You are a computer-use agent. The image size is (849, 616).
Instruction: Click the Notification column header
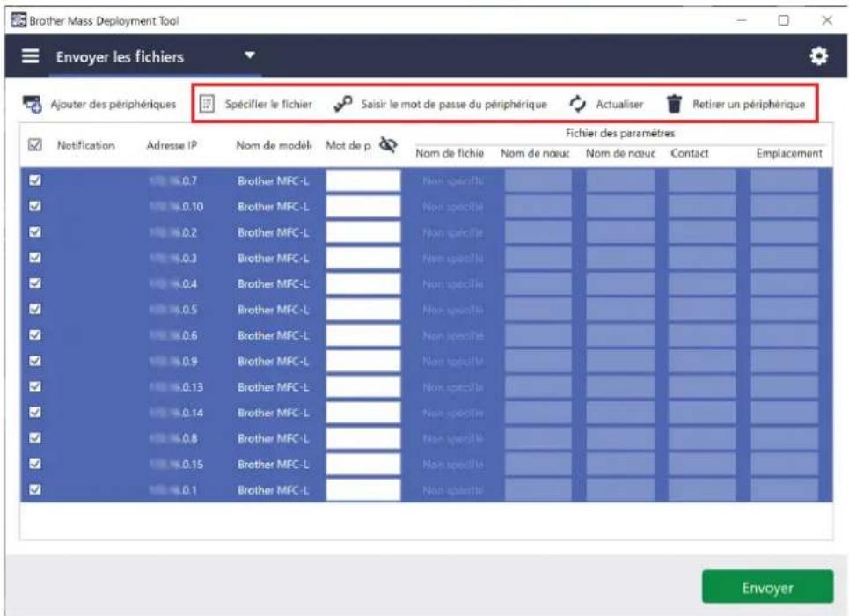(x=86, y=145)
